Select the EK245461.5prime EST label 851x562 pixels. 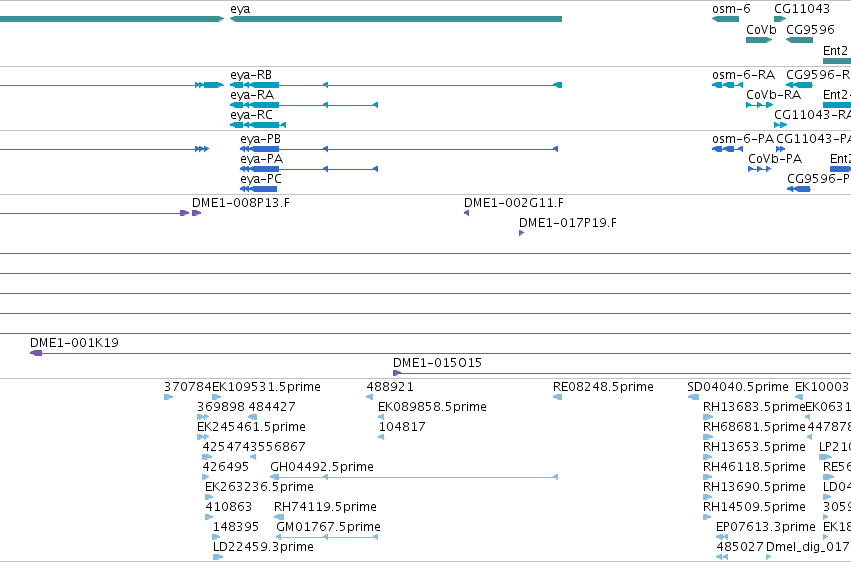251,426
